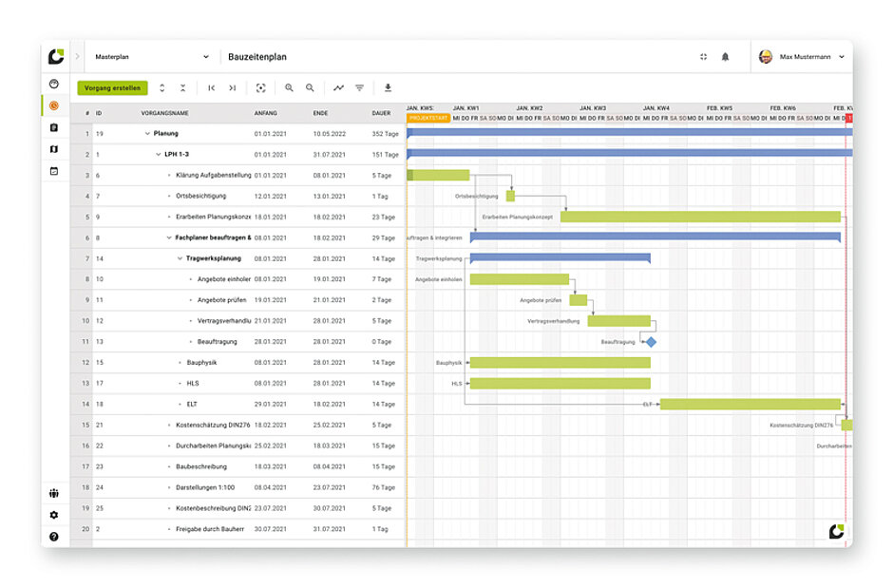
Task: Open the dashboard gauge icon in sidebar
Action: click(x=54, y=84)
